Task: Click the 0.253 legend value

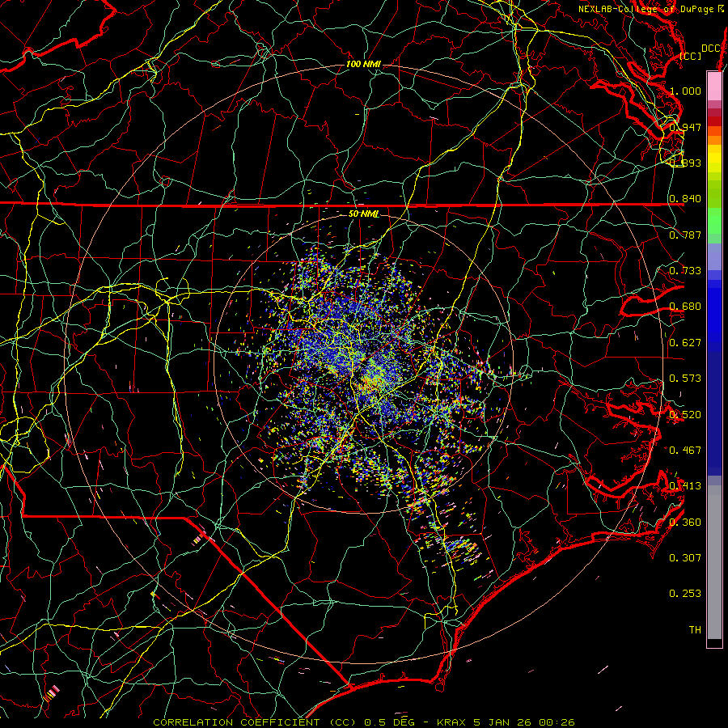Action: pyautogui.click(x=685, y=594)
